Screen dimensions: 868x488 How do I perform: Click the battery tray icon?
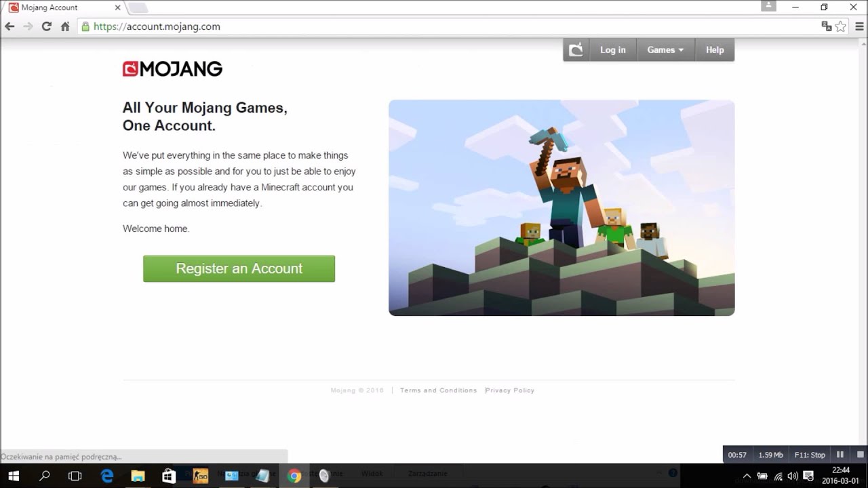click(x=762, y=476)
